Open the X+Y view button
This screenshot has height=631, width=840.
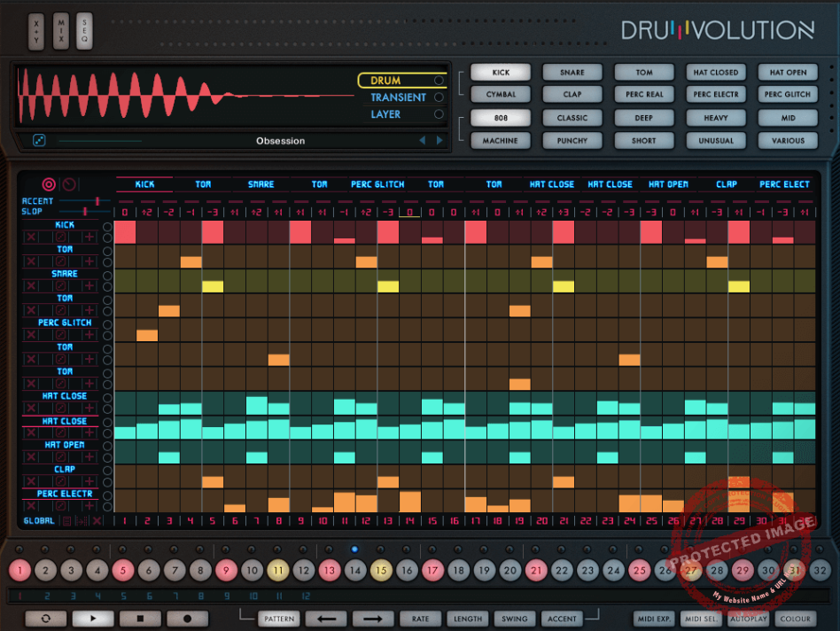pyautogui.click(x=36, y=31)
